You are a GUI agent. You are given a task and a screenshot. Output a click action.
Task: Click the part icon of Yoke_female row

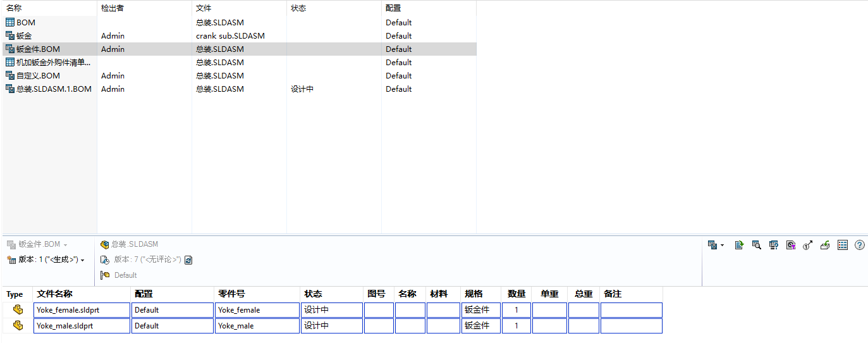(18, 310)
